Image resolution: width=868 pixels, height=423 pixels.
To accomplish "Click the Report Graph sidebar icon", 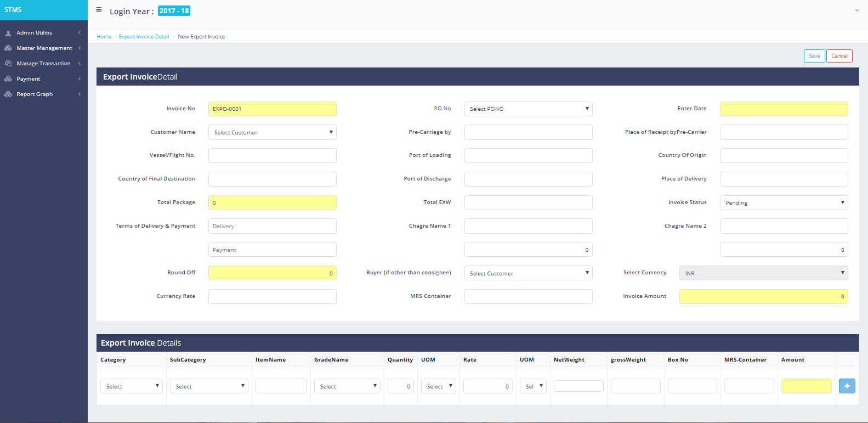I will [8, 94].
